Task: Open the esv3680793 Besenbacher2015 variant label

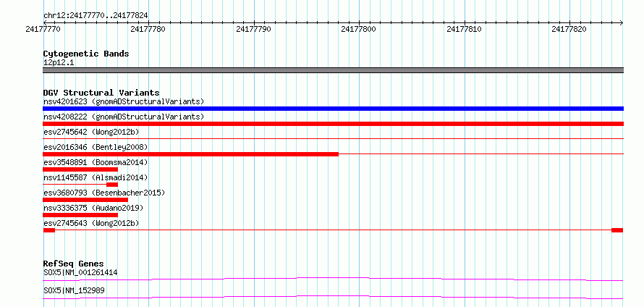Action: tap(104, 193)
